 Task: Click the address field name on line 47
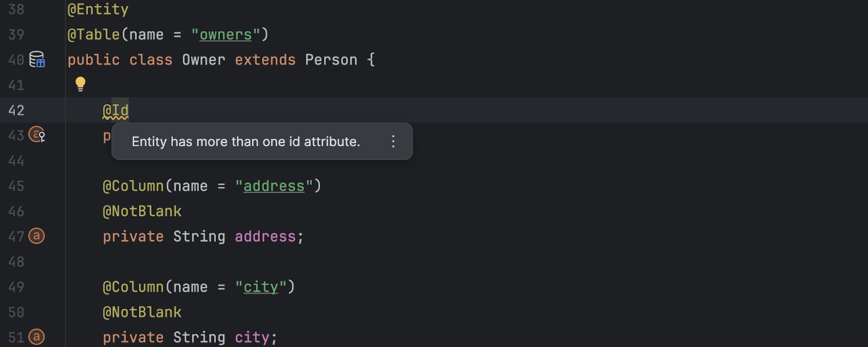coord(265,236)
